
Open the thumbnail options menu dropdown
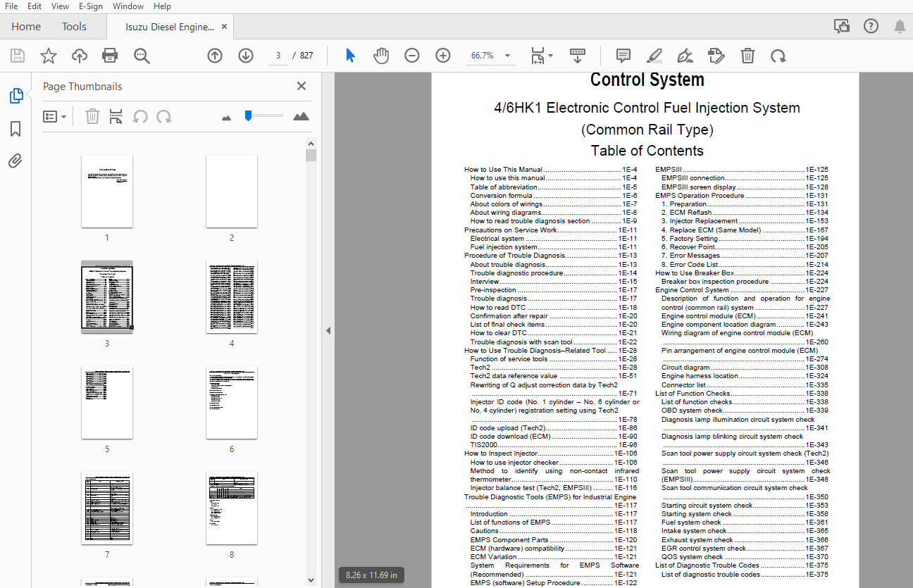[55, 116]
